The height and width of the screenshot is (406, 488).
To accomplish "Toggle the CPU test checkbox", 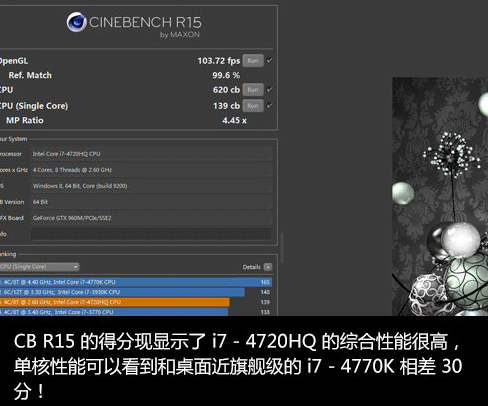I will point(270,90).
